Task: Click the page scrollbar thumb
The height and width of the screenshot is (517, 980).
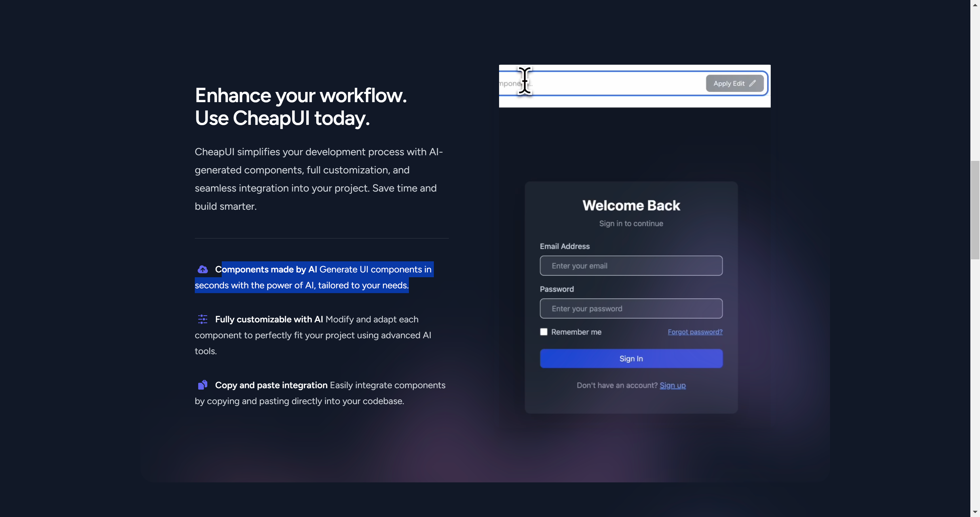Action: (x=975, y=210)
